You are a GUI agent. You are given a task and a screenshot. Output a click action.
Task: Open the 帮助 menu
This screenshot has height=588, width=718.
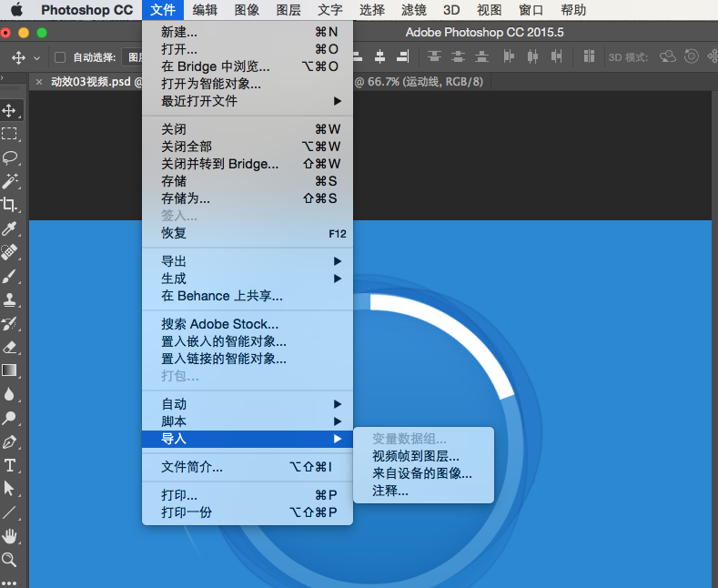573,10
